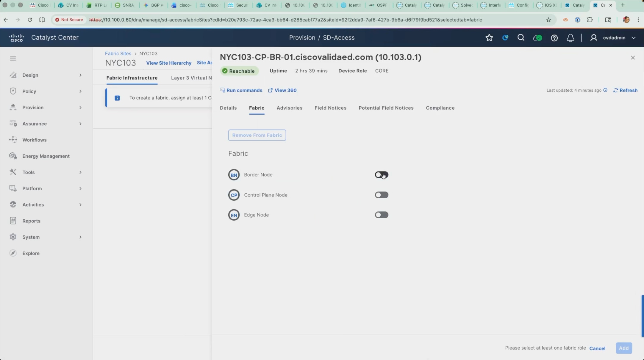Screen dimensions: 644x360
Task: Switch to the Details tab
Action: 228,108
